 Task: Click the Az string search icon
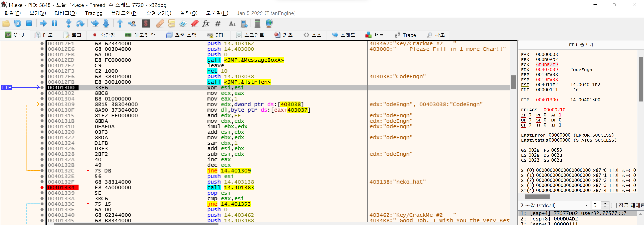coord(232,23)
